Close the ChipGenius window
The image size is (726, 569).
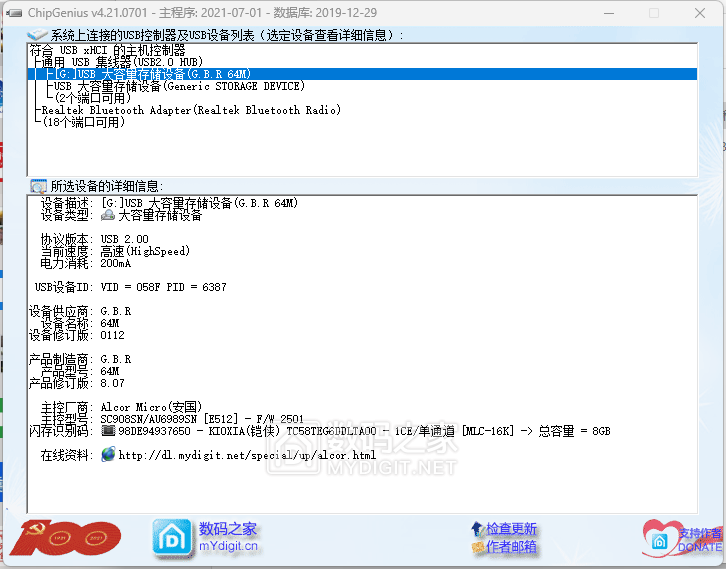[700, 13]
